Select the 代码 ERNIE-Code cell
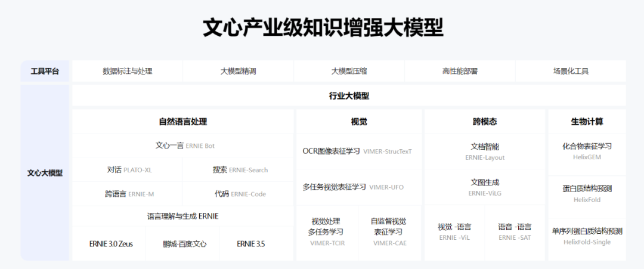The width and height of the screenshot is (644, 269). coord(239,194)
